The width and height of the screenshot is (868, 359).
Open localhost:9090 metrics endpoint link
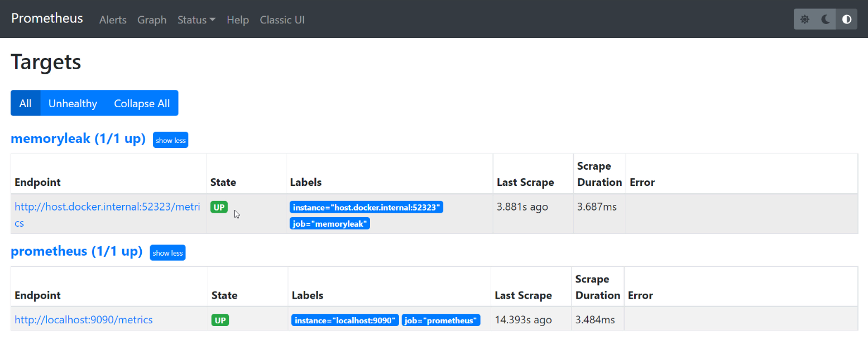point(83,320)
